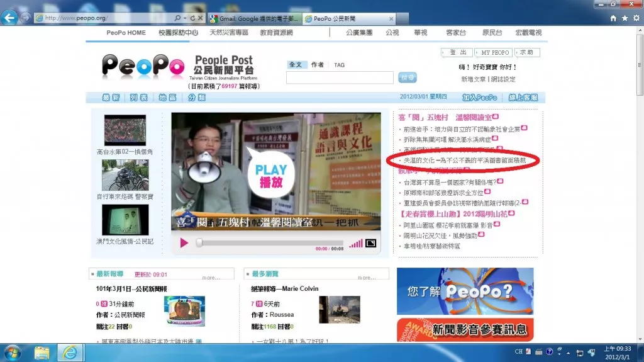Click the MY PEOPO button
This screenshot has height=362, width=644.
click(x=494, y=53)
